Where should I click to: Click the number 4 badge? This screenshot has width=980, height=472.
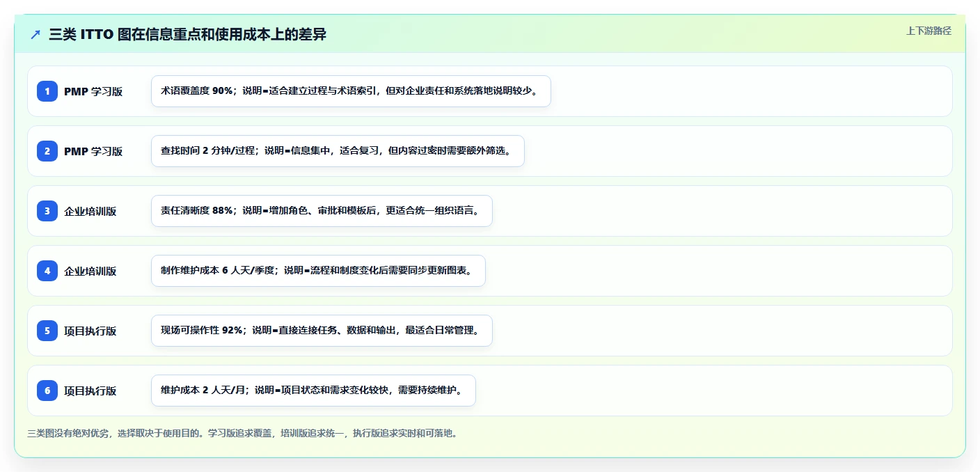click(x=47, y=270)
